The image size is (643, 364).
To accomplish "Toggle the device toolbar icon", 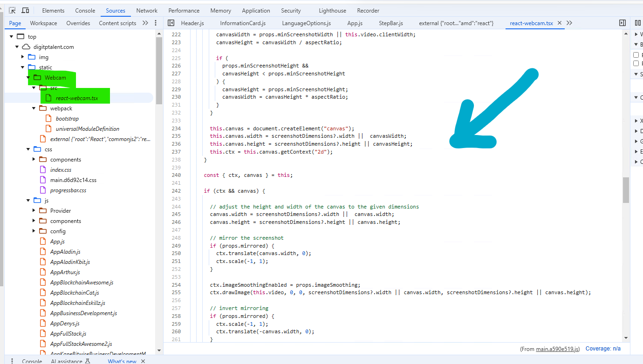I will [25, 10].
